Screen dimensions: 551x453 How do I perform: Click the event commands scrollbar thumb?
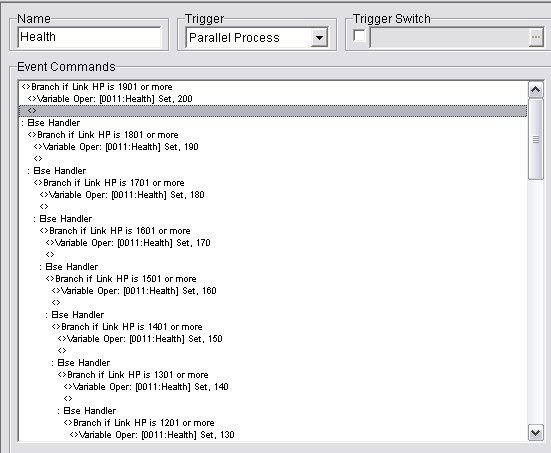click(x=536, y=140)
